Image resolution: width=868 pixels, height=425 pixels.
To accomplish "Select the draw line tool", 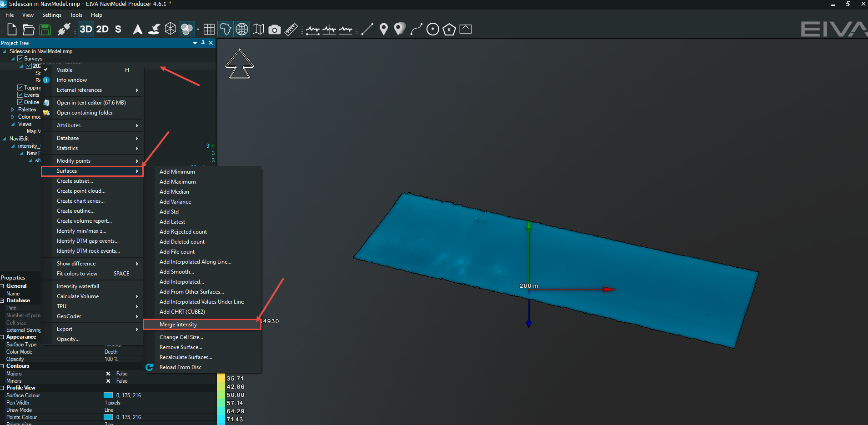I will click(367, 30).
